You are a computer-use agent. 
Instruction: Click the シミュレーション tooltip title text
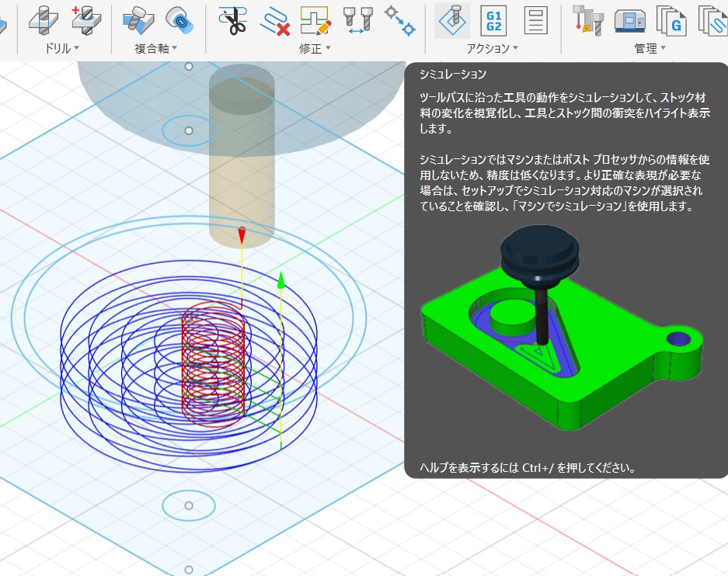coord(453,75)
